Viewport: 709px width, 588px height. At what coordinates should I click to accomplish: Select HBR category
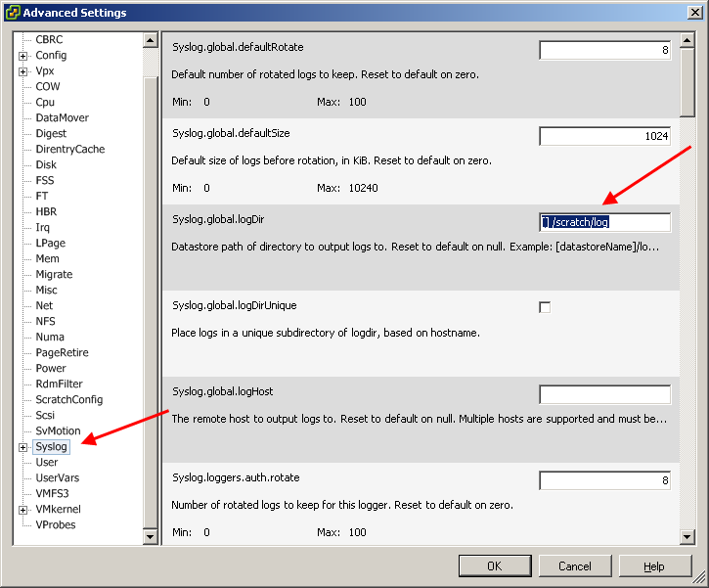click(x=46, y=211)
